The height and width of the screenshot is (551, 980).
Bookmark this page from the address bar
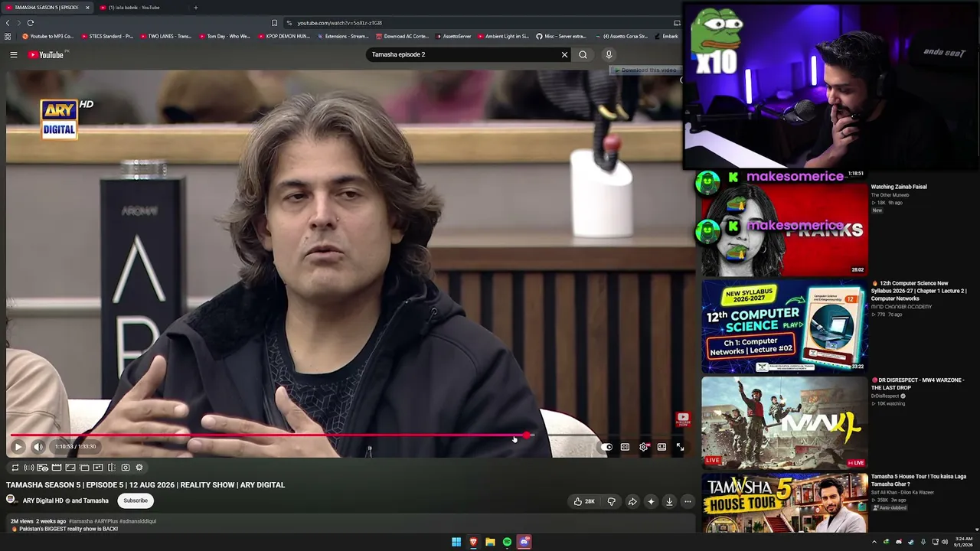click(274, 23)
